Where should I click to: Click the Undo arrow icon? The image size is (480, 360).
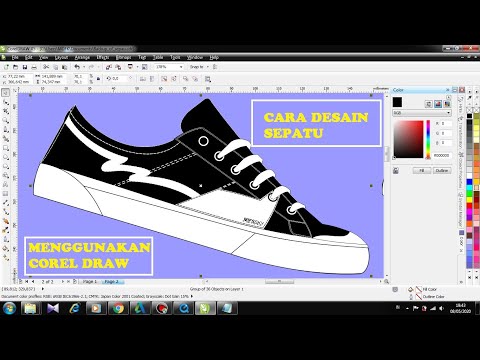(x=77, y=67)
